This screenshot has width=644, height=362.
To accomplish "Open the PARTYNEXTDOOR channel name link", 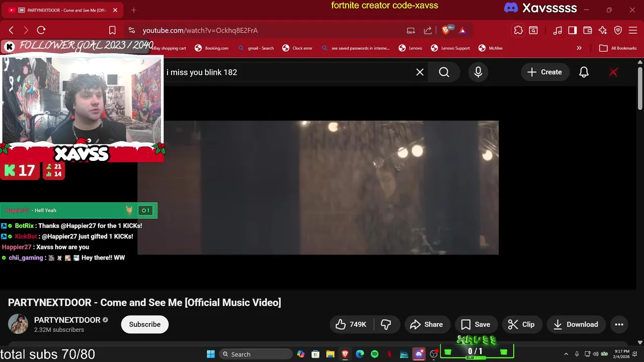I will point(67,320).
